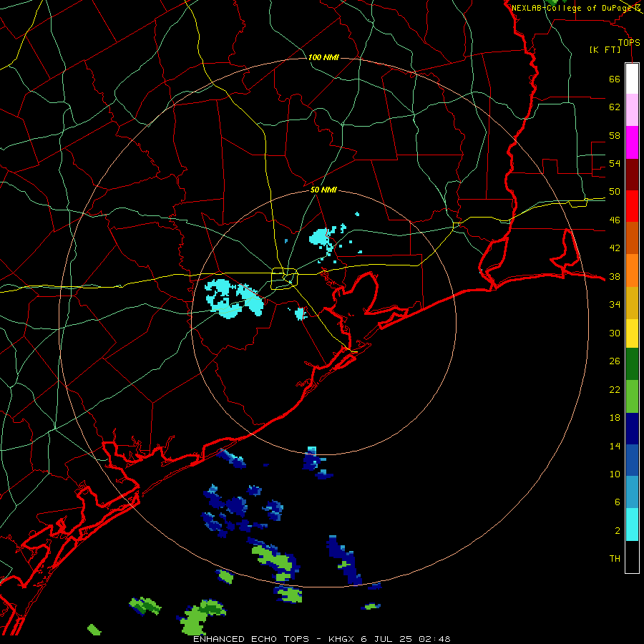Click the light pink legend swatch
Image resolution: width=644 pixels, height=644 pixels.
[x=632, y=109]
